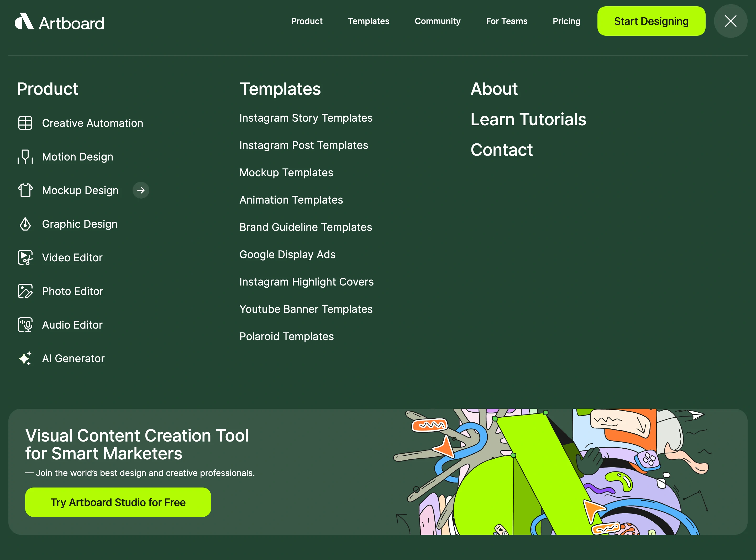This screenshot has height=560, width=756.
Task: Open the Product nav menu item
Action: pyautogui.click(x=307, y=21)
